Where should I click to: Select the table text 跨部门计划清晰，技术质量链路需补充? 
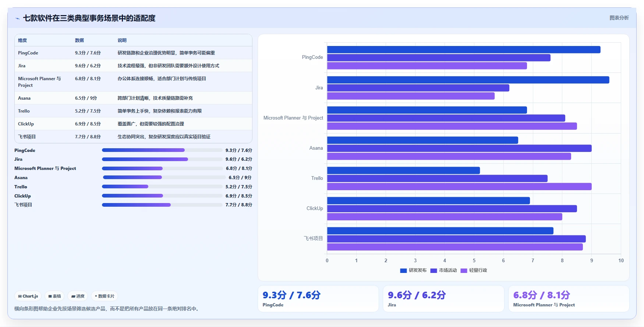coord(155,98)
